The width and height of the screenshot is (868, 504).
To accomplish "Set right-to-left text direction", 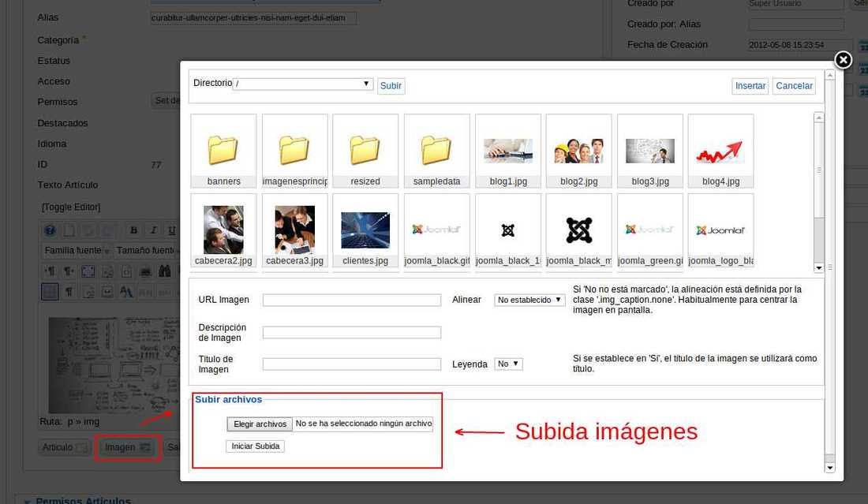I will [69, 271].
